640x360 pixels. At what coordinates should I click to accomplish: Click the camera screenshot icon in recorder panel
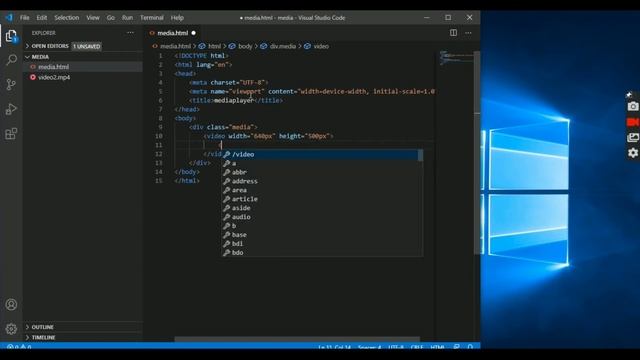633,107
